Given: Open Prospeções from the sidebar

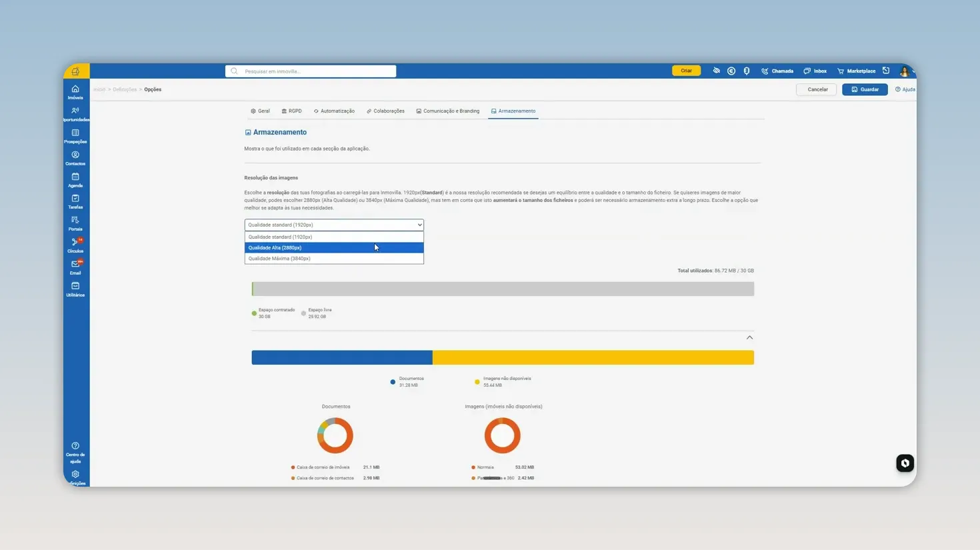Looking at the screenshot, I should (75, 136).
